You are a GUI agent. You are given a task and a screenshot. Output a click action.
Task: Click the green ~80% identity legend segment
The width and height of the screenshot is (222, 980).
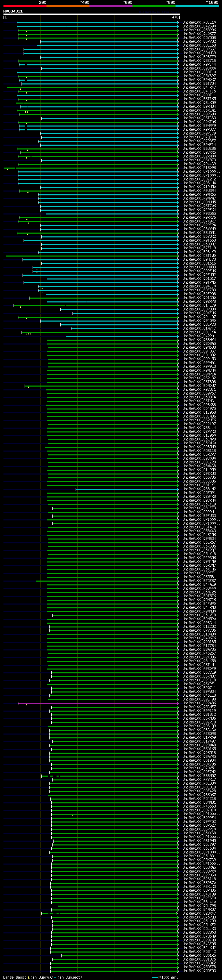tap(154, 6)
